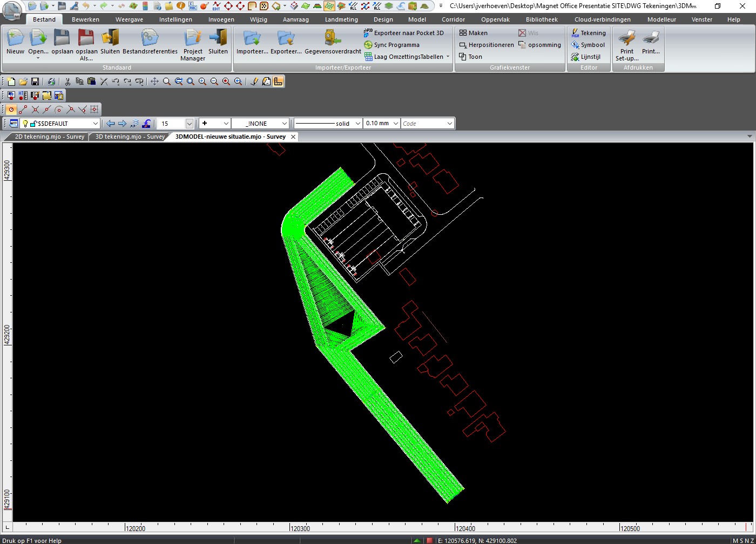Toggle the highlighted ruler icon in toolbar

pos(278,81)
